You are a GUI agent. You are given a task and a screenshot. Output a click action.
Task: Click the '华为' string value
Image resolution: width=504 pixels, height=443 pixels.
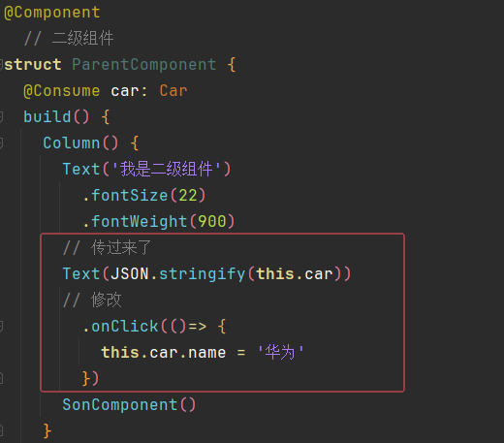coord(280,352)
